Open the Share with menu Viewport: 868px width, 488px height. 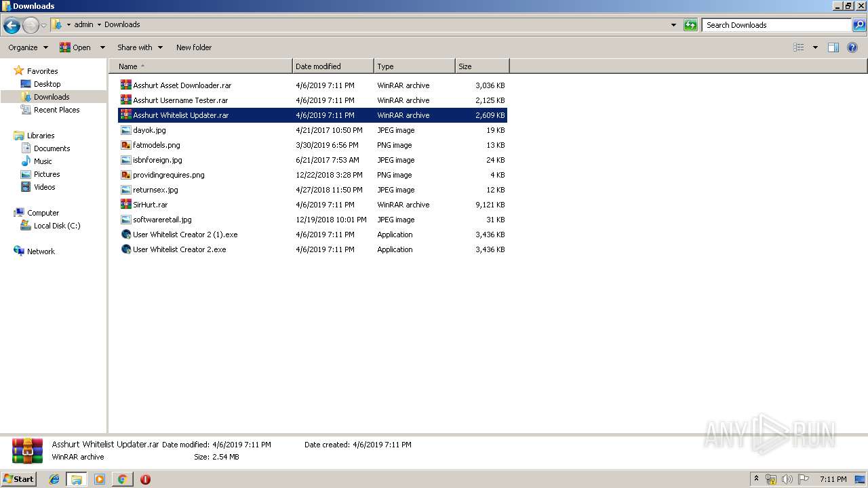point(140,47)
